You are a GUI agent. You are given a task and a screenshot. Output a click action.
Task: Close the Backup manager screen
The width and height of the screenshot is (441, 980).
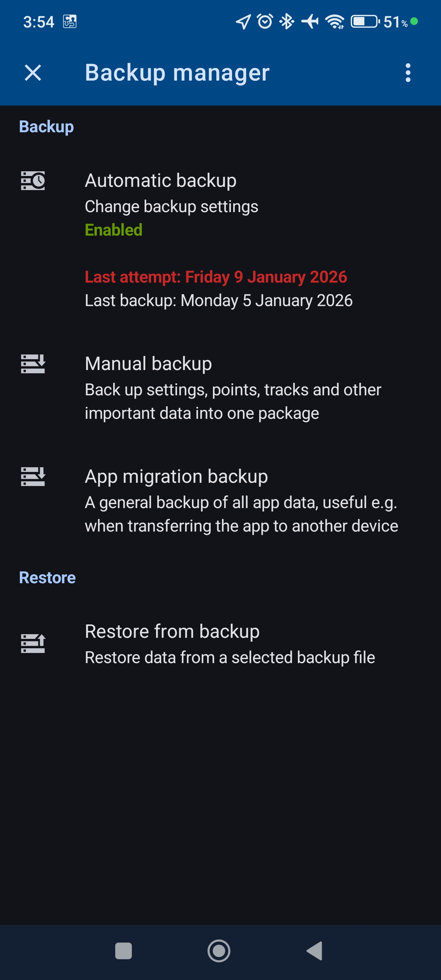[33, 73]
